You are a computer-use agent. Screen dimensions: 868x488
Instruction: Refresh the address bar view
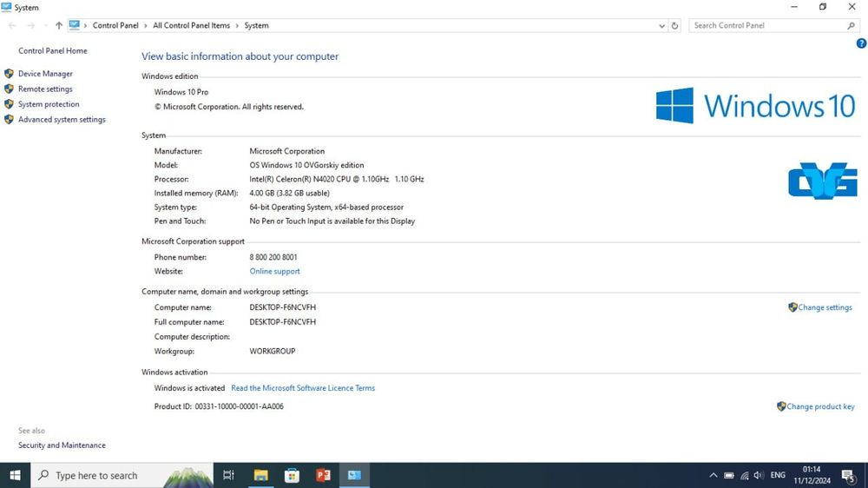tap(674, 25)
